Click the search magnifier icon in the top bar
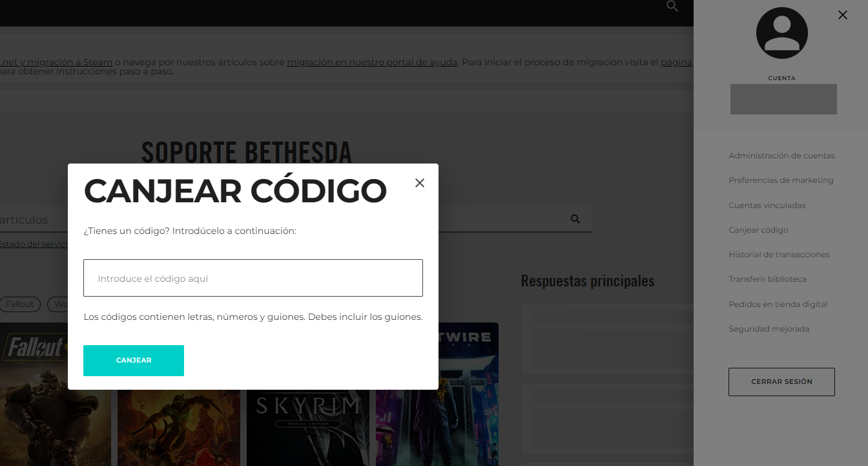This screenshot has height=466, width=868. pos(672,6)
